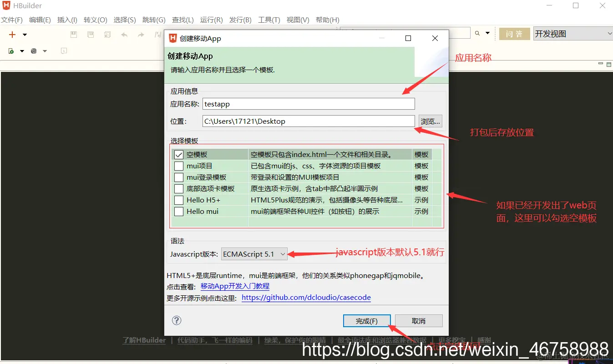Image resolution: width=613 pixels, height=364 pixels.
Task: Check the Hello H5+ template option
Action: 178,200
